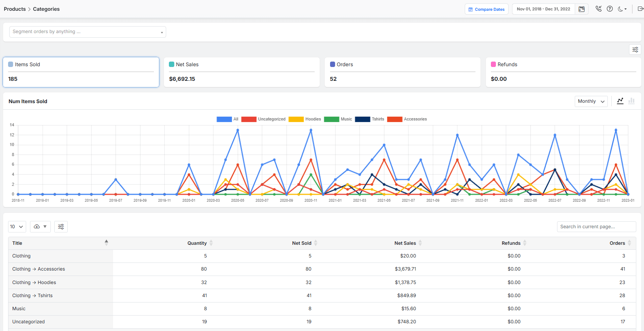Go to Products breadcrumb link
This screenshot has width=644, height=331.
click(15, 9)
